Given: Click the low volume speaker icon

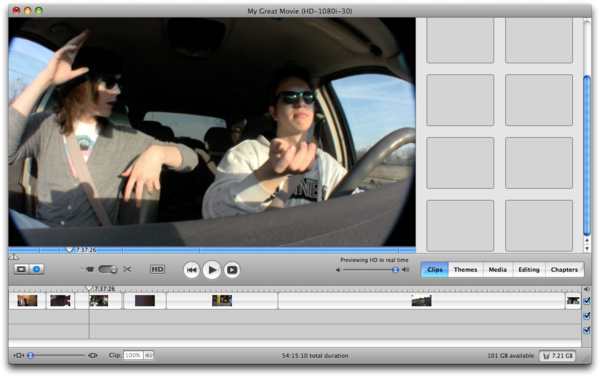Looking at the screenshot, I should tap(338, 270).
